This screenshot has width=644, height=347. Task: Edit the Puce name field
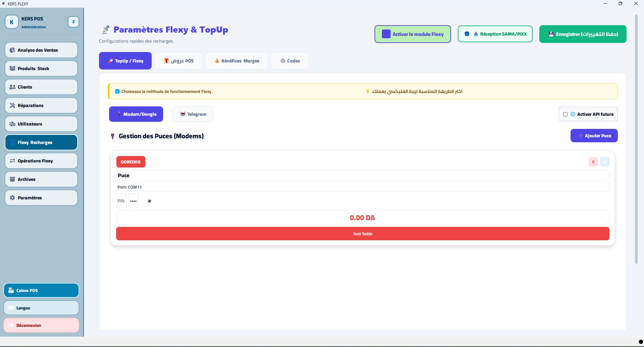click(362, 175)
